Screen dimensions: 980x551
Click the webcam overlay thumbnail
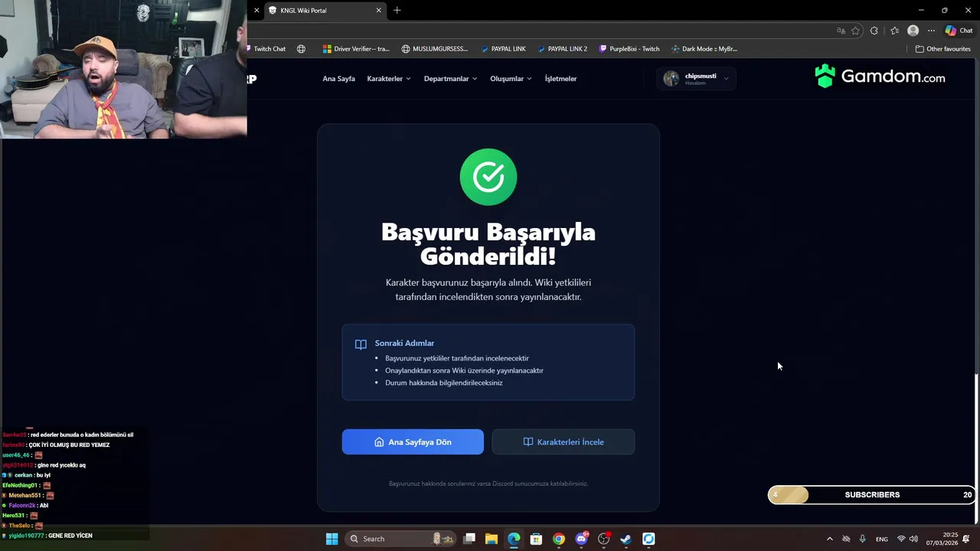pyautogui.click(x=123, y=69)
